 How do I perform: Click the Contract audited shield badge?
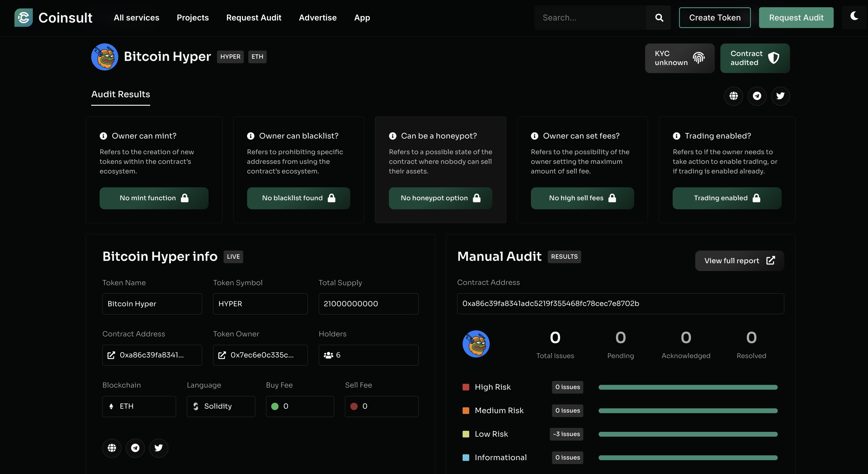point(755,58)
